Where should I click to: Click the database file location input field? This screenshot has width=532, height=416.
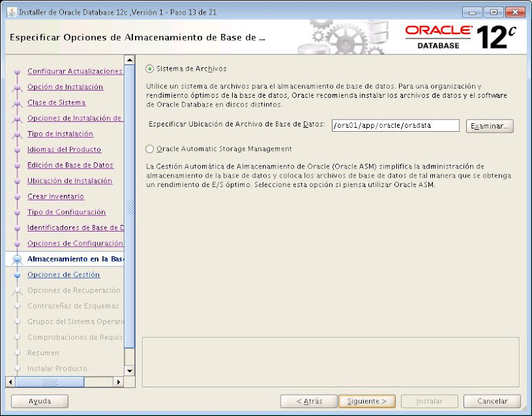[395, 126]
